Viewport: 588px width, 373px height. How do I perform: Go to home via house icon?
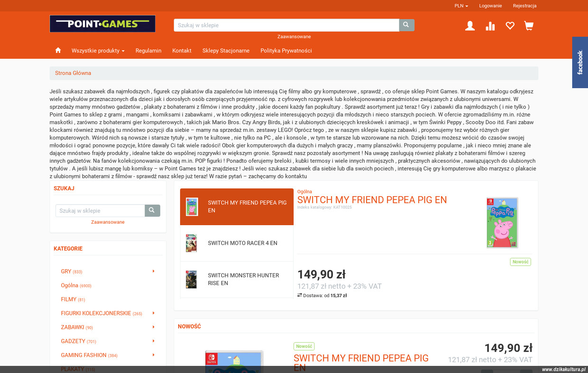click(x=58, y=50)
